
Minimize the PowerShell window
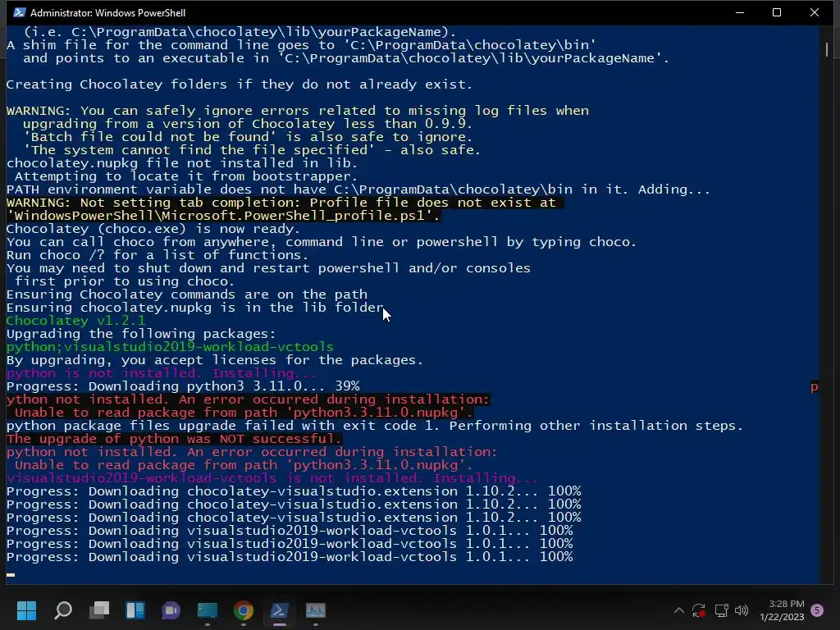[740, 12]
